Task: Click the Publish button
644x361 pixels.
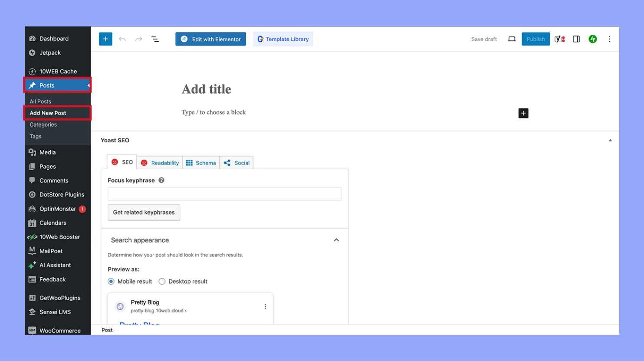Action: [536, 39]
